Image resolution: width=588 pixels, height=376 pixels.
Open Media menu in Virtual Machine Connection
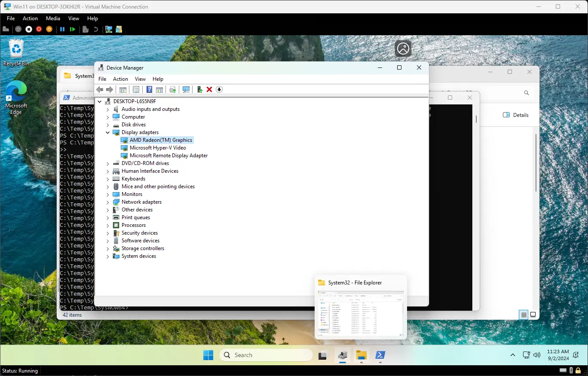click(53, 18)
